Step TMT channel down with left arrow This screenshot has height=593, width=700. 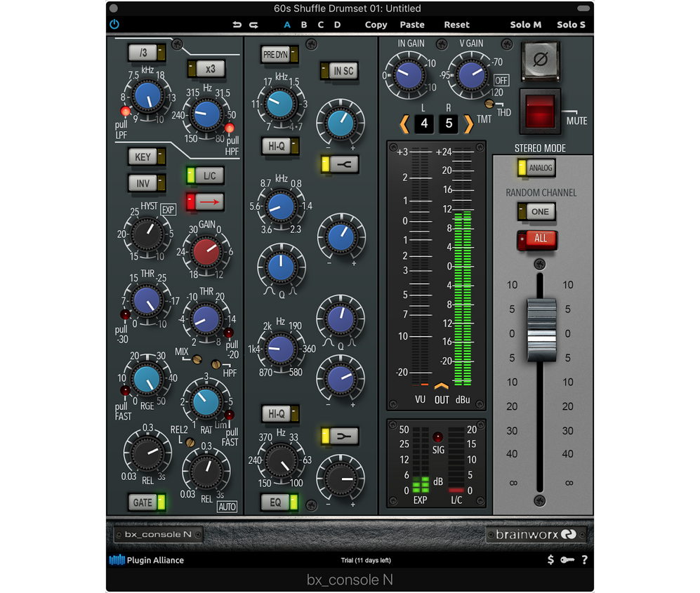click(x=404, y=124)
